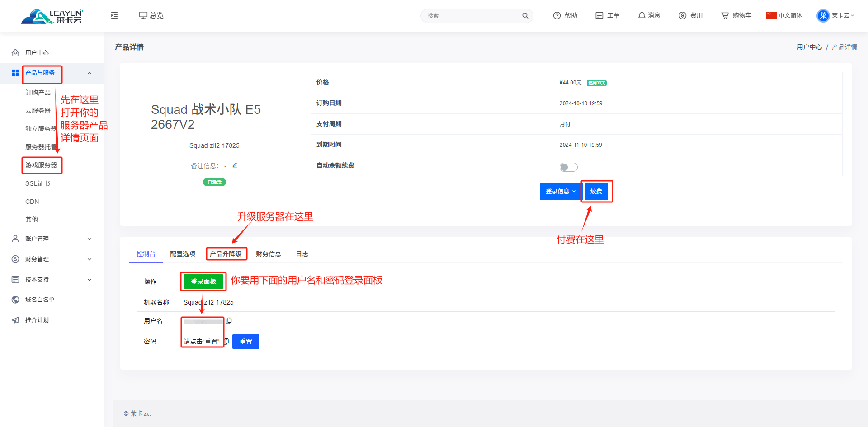Click the price value ¥44.00元
Image resolution: width=868 pixels, height=427 pixels.
(571, 83)
